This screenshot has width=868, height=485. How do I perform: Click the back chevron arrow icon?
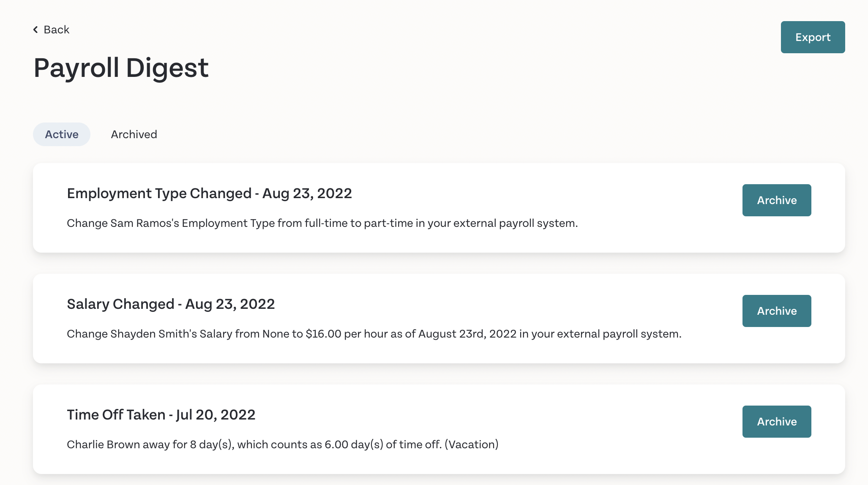(x=35, y=30)
